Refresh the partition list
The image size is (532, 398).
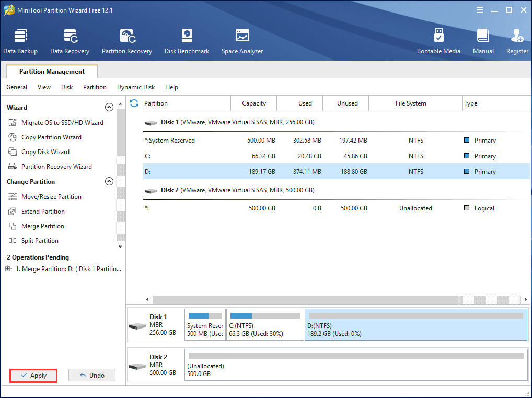click(x=134, y=103)
